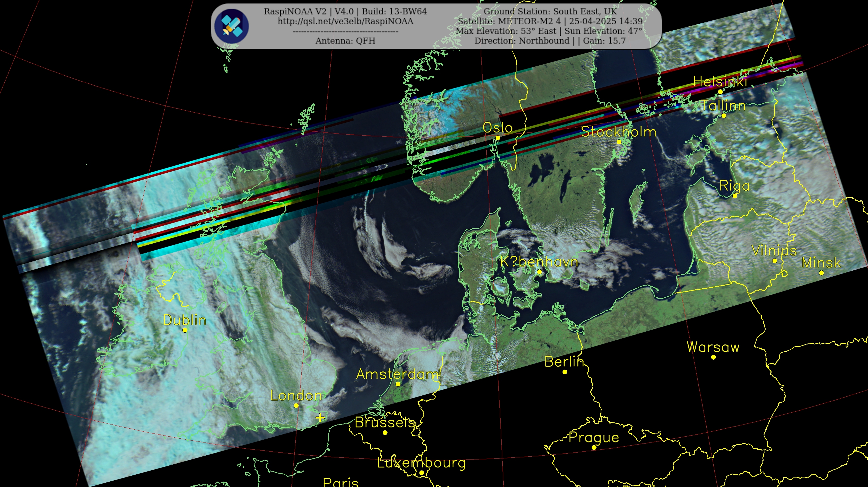Click the K?benhavn city dot marker
Screen dimensions: 868x487
539,272
